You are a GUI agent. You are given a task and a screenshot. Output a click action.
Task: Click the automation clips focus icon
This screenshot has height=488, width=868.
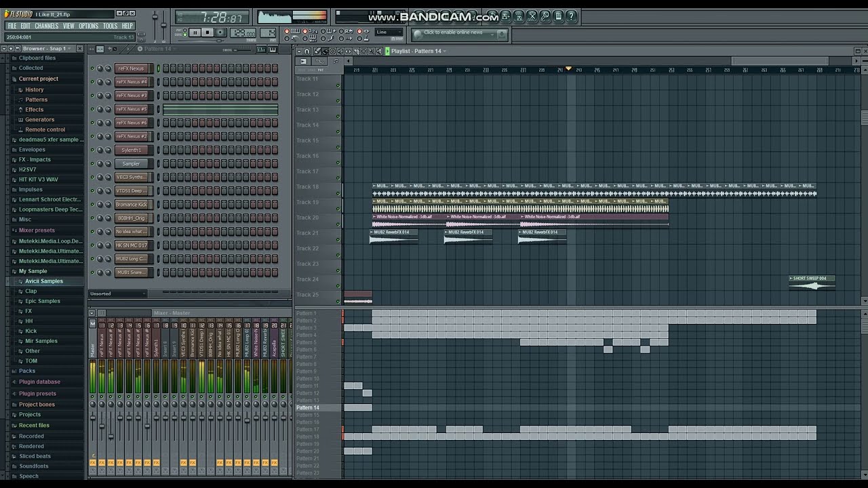[x=319, y=62]
